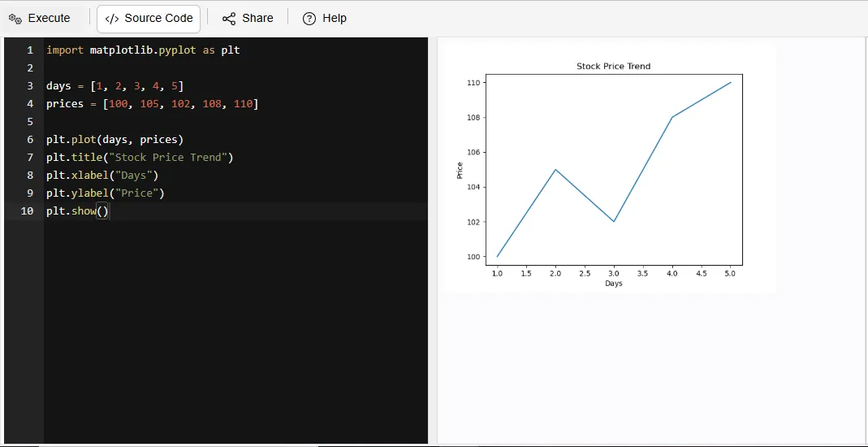Viewport: 868px width, 447px height.
Task: Click the 5.0 x-axis tick label
Action: pyautogui.click(x=730, y=273)
